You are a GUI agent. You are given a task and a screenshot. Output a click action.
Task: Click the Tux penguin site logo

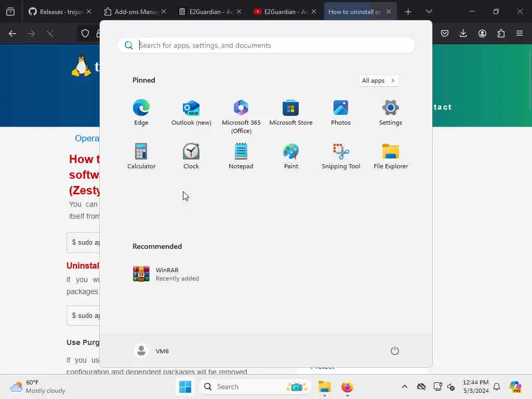[x=81, y=66]
